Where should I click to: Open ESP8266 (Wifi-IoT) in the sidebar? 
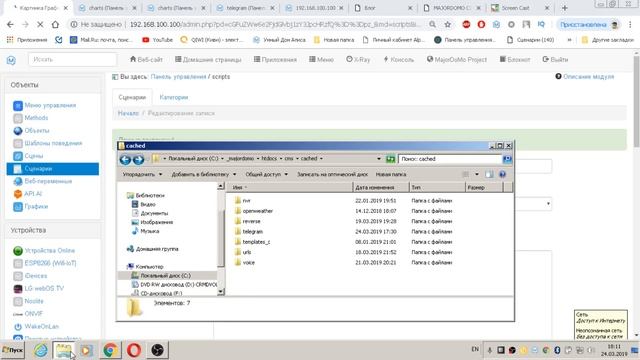point(50,263)
